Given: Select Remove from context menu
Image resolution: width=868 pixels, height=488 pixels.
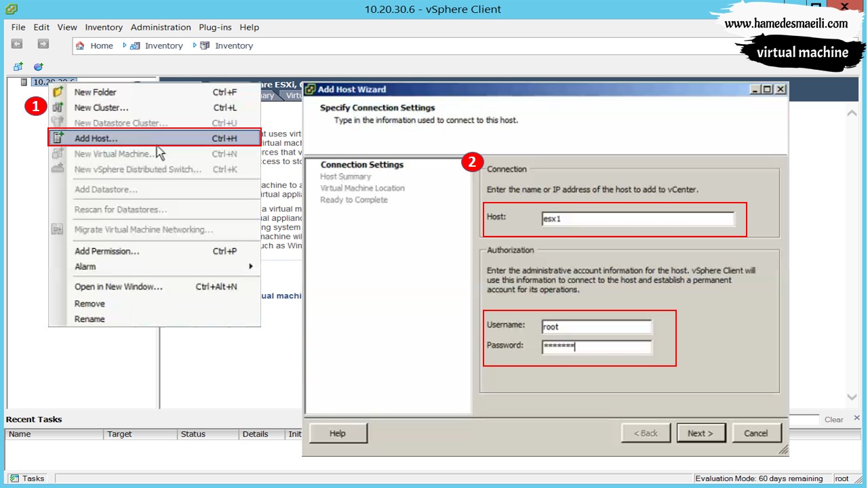Looking at the screenshot, I should click(155, 304).
